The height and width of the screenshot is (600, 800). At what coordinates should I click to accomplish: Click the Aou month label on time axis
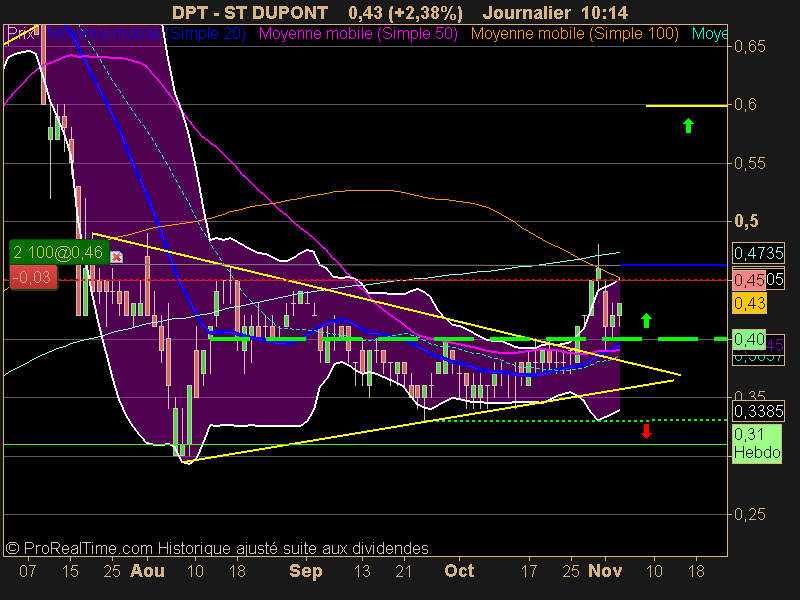pos(147,570)
